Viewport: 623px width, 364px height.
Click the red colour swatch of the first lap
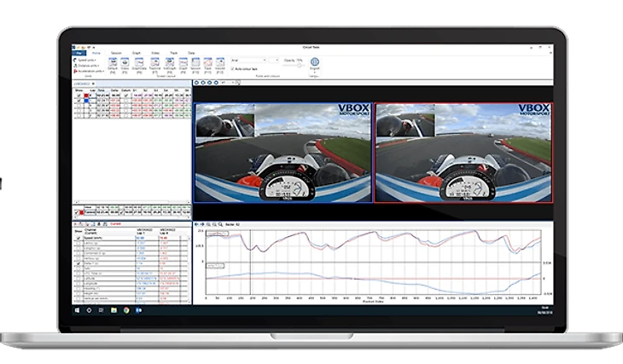coord(86,95)
